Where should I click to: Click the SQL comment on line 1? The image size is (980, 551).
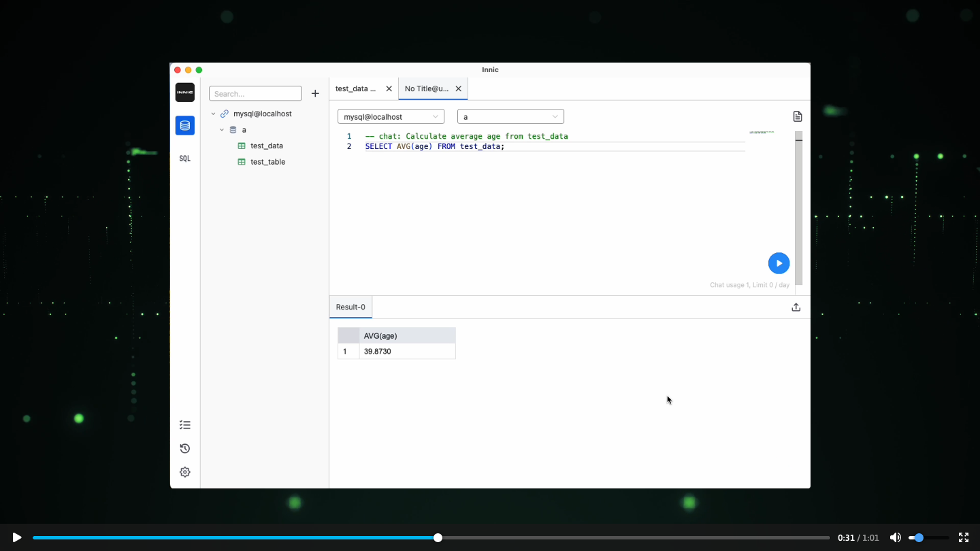466,137
